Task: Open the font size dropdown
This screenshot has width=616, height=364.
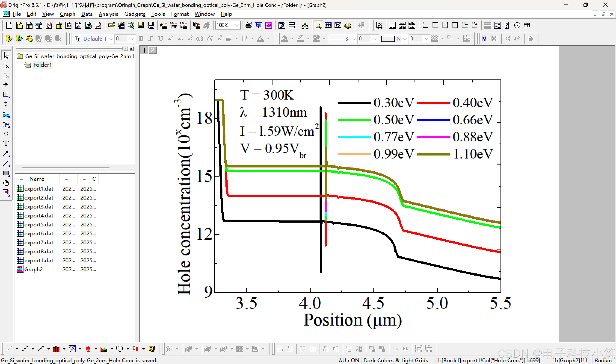Action: point(132,39)
